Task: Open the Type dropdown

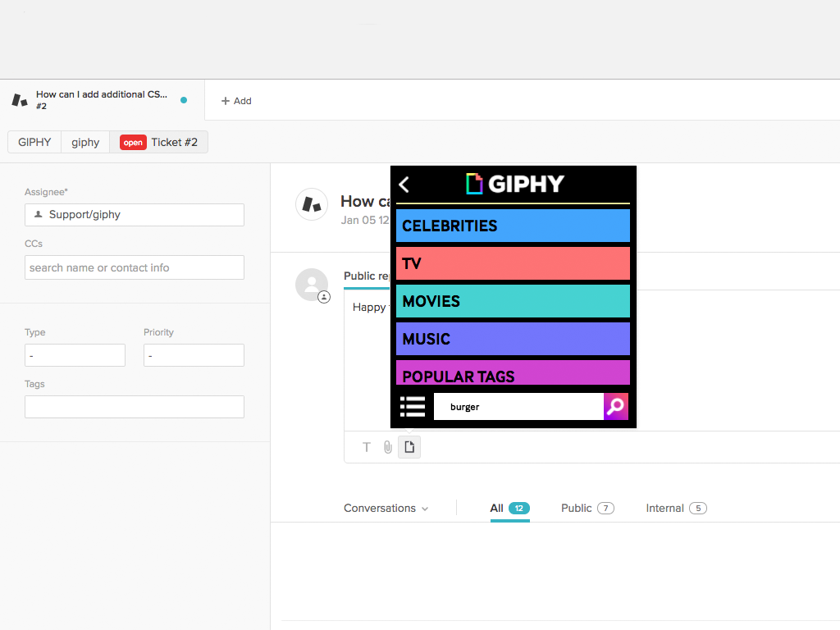Action: [x=75, y=355]
